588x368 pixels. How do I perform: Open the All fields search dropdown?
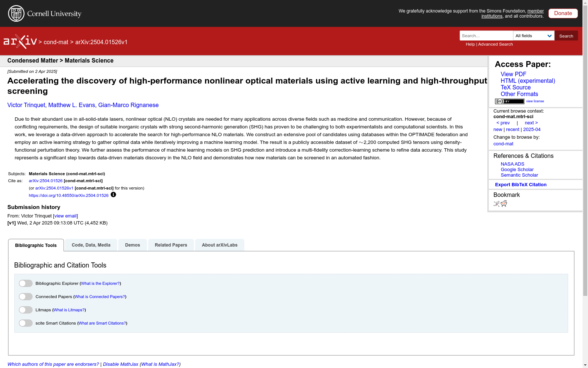point(534,36)
